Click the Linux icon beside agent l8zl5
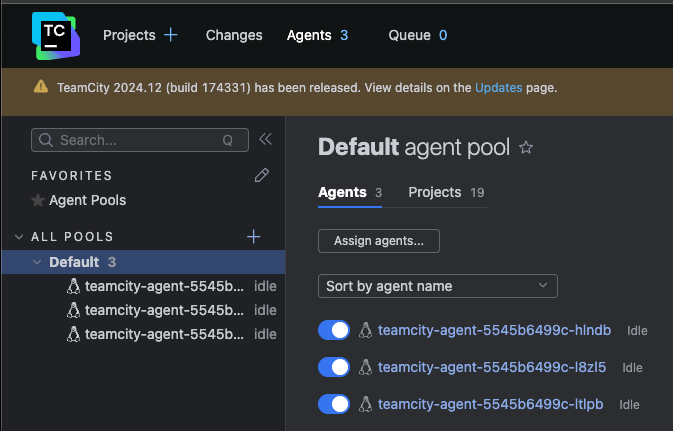This screenshot has height=431, width=673. (365, 367)
